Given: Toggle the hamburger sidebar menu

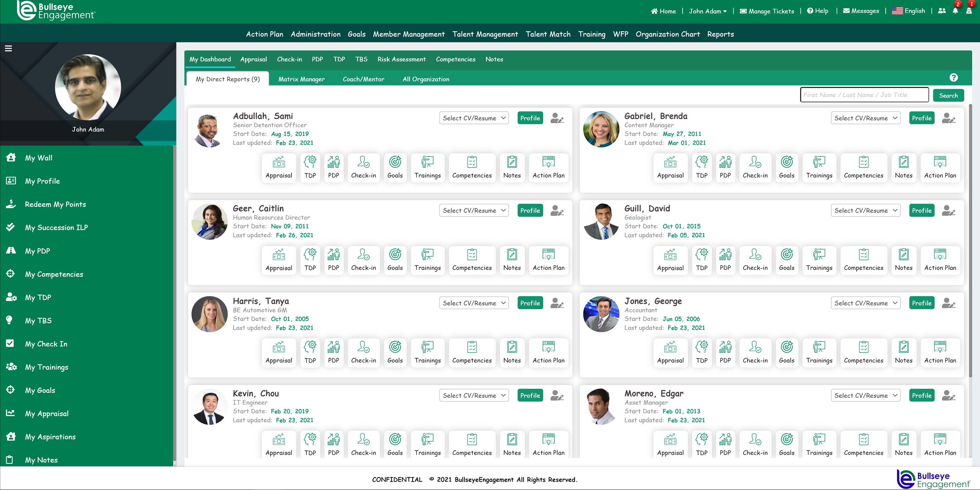Looking at the screenshot, I should point(8,48).
